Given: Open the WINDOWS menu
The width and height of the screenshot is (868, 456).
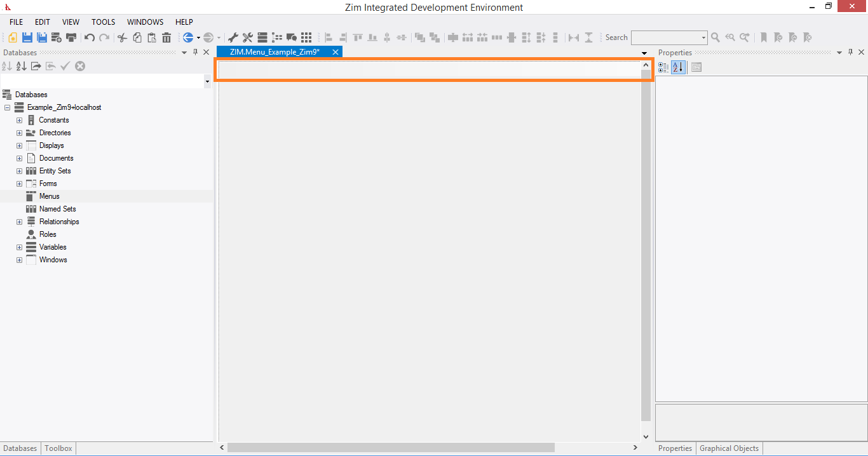Looking at the screenshot, I should 145,22.
